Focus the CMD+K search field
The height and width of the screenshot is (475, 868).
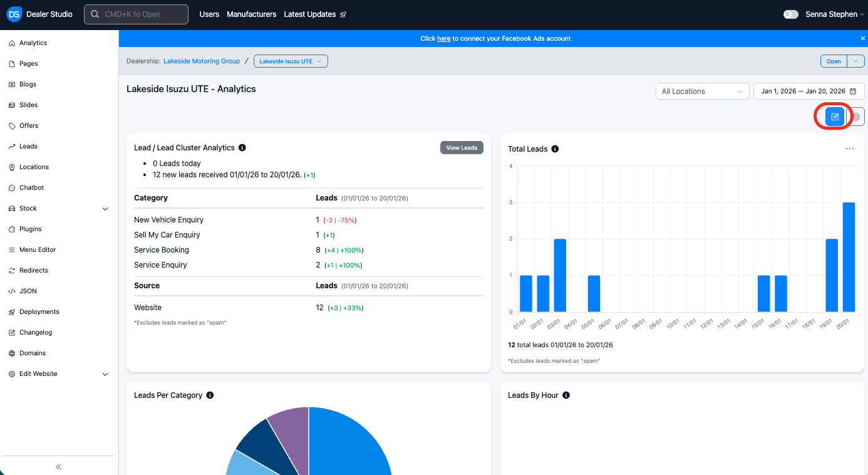point(136,14)
